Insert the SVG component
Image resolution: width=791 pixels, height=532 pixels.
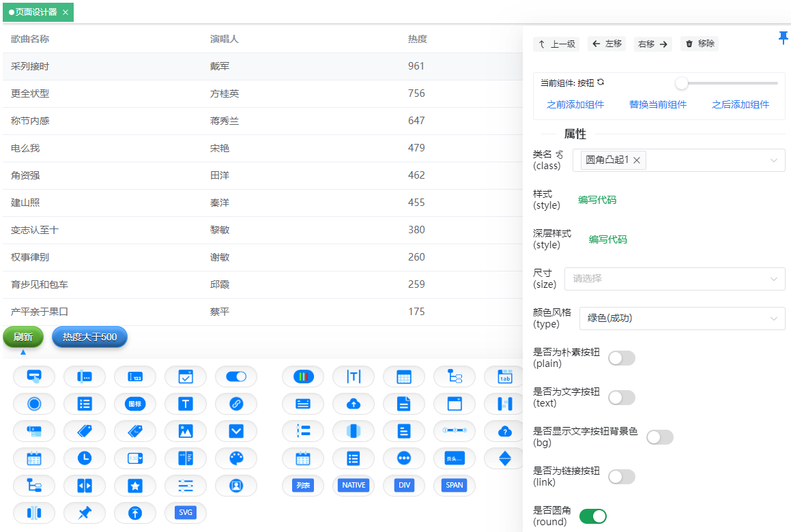[186, 512]
